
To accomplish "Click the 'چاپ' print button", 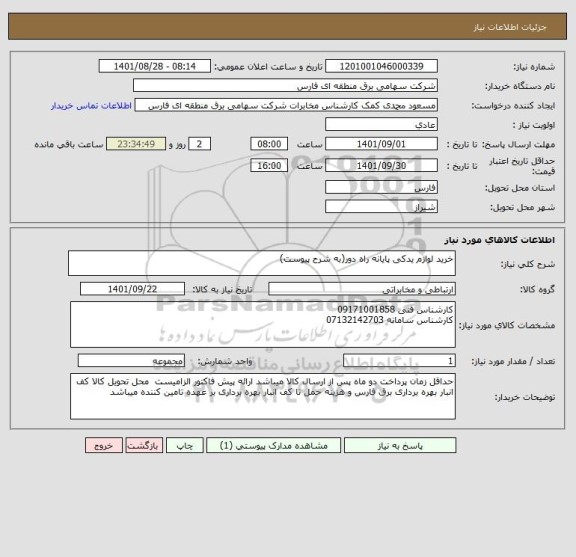I will click(184, 445).
